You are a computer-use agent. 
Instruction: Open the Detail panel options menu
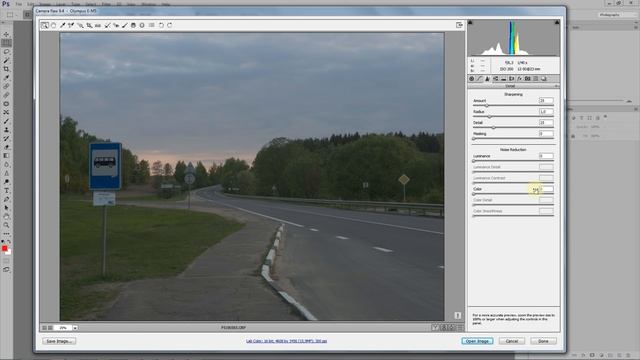[x=556, y=86]
